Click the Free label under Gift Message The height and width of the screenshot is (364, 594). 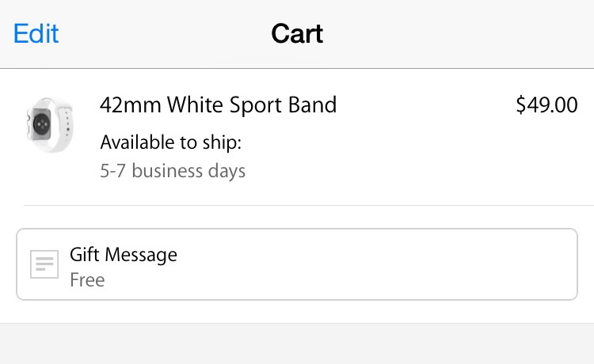coord(87,280)
